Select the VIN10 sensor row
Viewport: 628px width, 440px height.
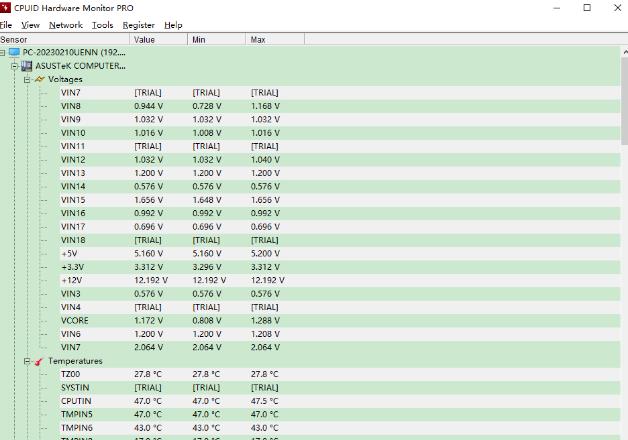tap(340, 133)
